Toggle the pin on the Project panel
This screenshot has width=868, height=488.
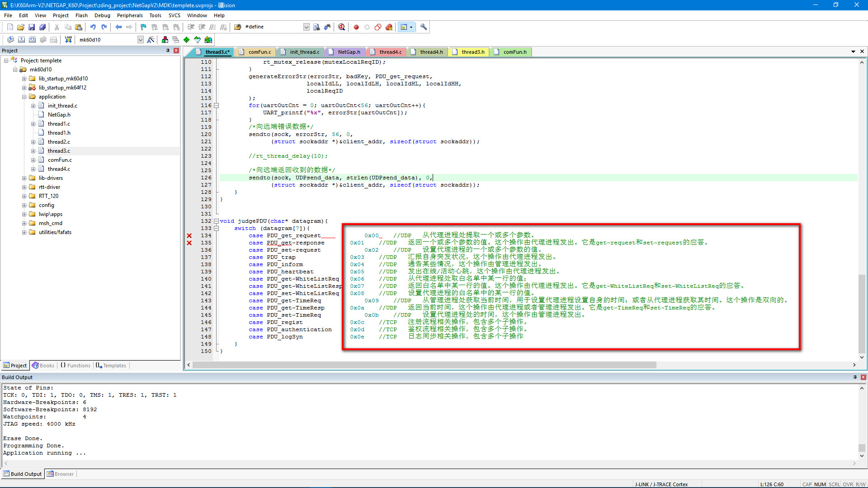(168, 51)
